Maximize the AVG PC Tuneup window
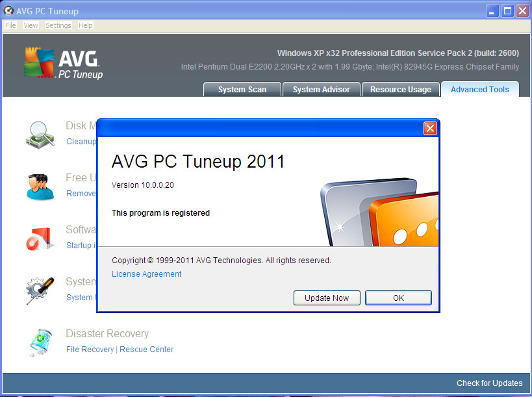Screen dimensions: 532x397 (x=507, y=11)
